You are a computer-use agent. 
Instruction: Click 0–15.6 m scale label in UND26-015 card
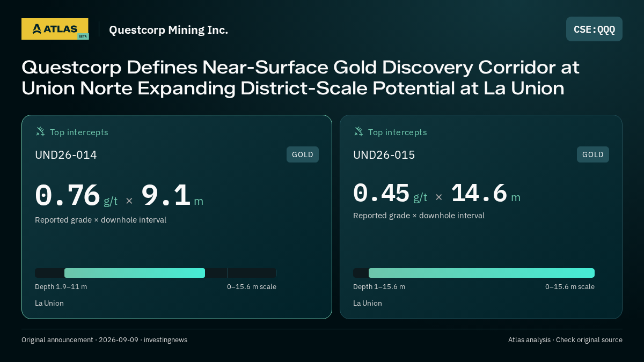click(570, 287)
